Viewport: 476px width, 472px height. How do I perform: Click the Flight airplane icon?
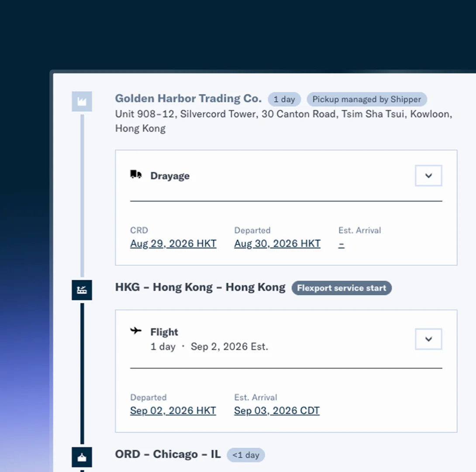pos(136,330)
